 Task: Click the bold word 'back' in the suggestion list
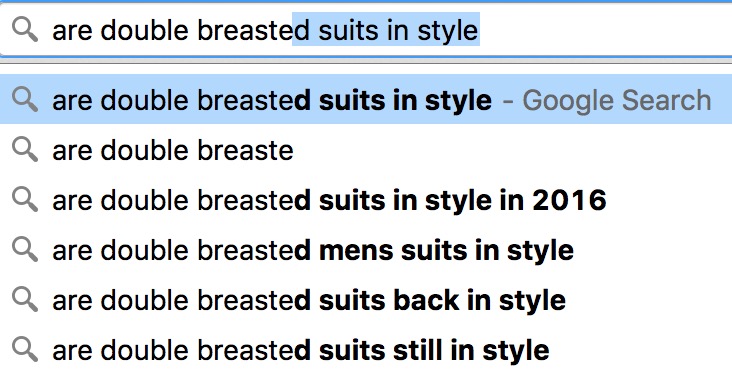pyautogui.click(x=426, y=300)
